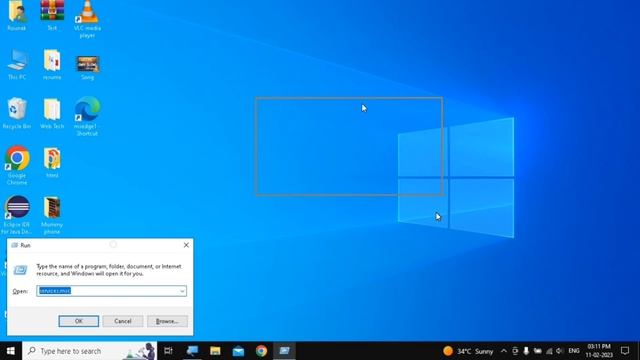This screenshot has height=360, width=640.
Task: Open the clock showing 03:11 PM
Action: pos(599,351)
